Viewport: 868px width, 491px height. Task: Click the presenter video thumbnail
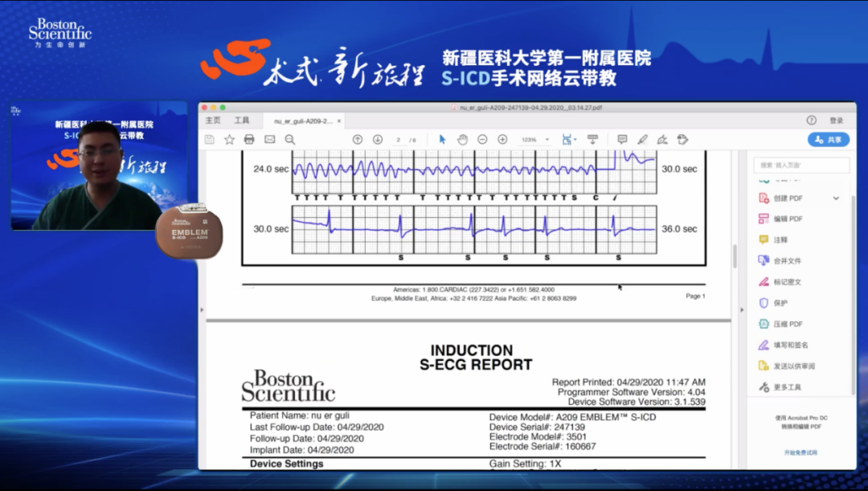click(x=99, y=166)
